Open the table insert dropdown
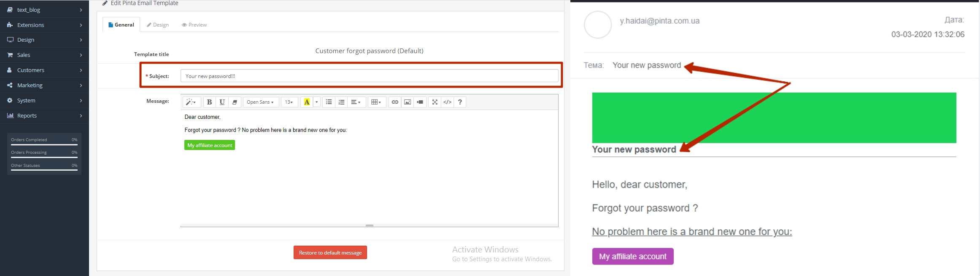This screenshot has width=980, height=276. click(x=376, y=102)
